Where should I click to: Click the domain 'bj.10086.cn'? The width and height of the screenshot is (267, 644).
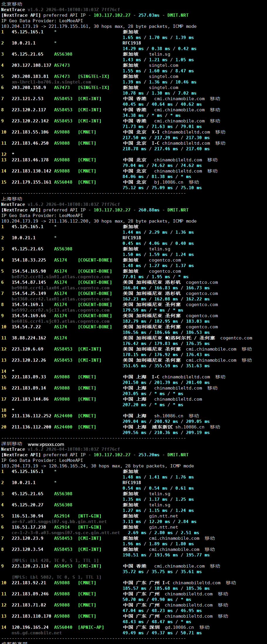(x=169, y=182)
